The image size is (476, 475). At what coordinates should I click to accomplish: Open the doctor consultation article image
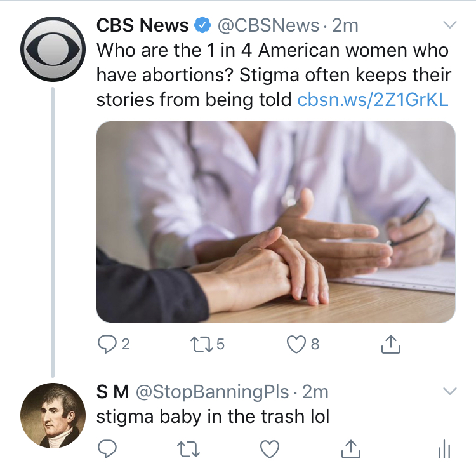coord(275,221)
